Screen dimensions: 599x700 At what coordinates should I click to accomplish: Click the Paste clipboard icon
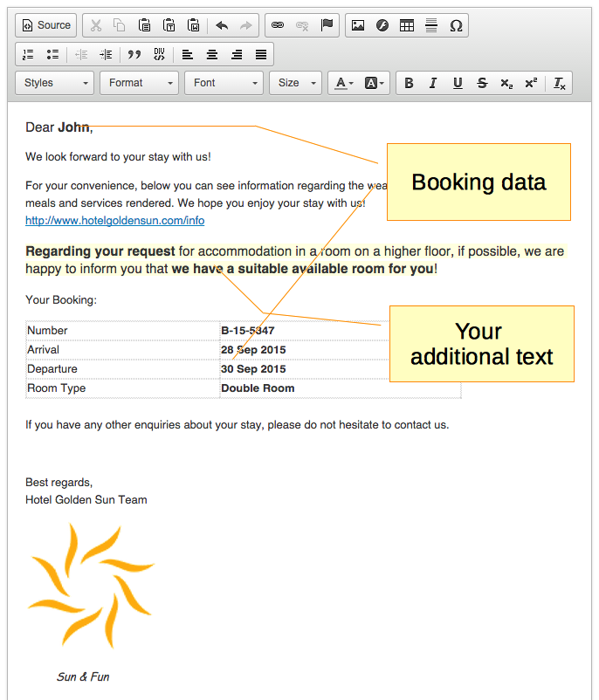click(x=144, y=25)
